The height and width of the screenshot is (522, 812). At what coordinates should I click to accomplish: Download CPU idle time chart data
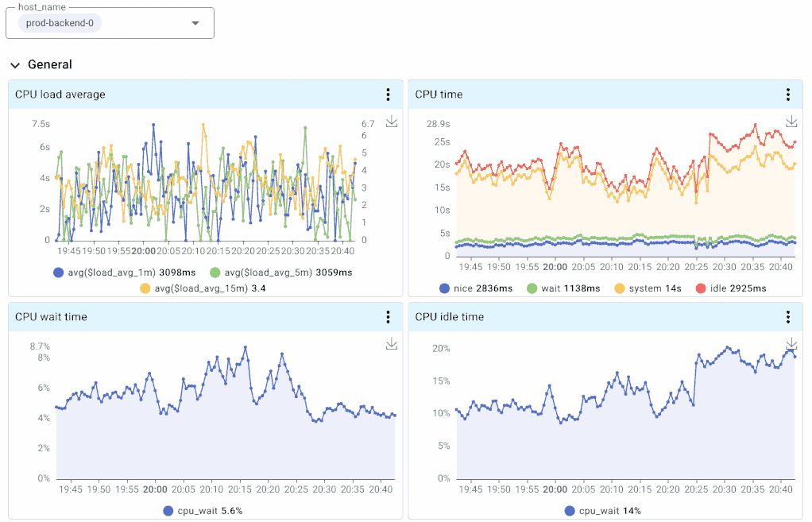(791, 345)
